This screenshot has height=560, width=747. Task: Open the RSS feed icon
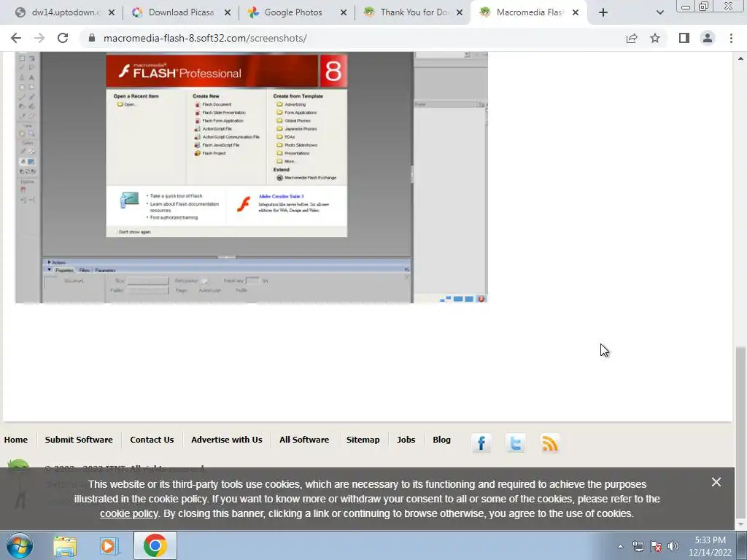pyautogui.click(x=550, y=443)
